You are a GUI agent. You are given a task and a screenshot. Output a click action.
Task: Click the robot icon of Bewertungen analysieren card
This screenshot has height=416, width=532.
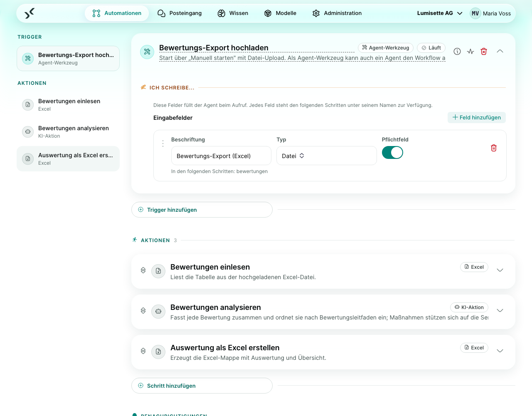(x=158, y=311)
